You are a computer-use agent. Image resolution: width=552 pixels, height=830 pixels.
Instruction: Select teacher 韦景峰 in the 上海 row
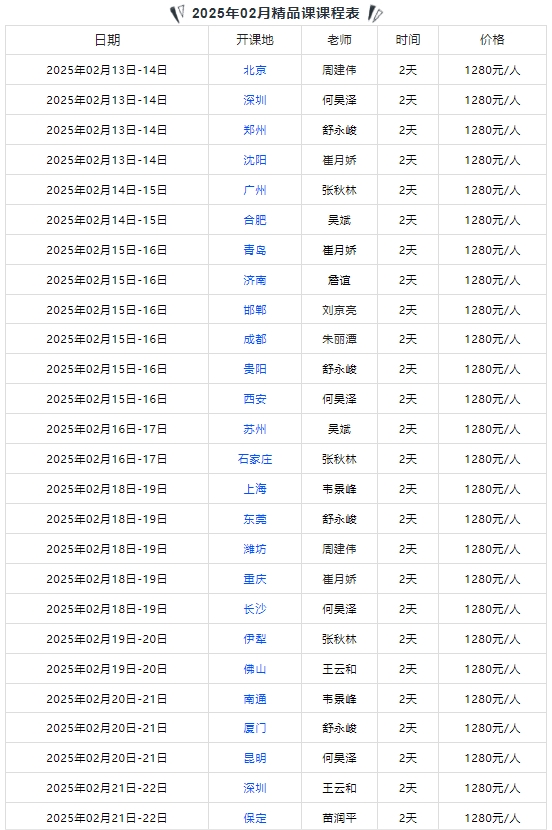pos(339,489)
